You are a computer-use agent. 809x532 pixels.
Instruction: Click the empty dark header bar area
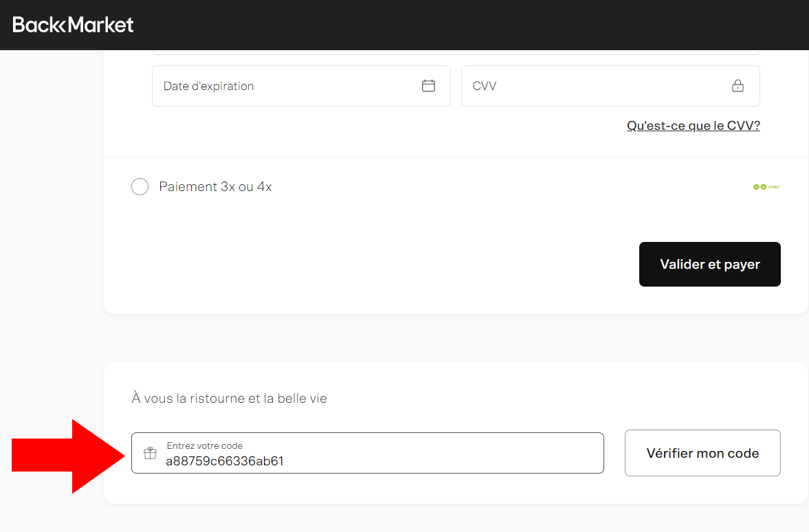(467, 25)
